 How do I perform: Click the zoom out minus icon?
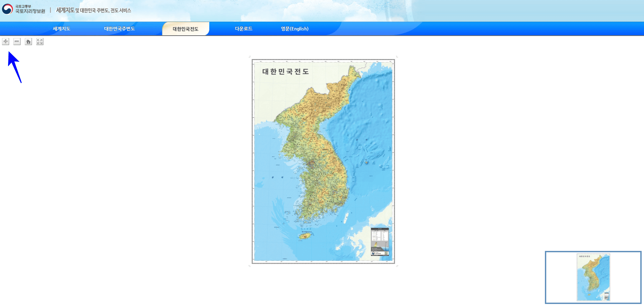[17, 42]
